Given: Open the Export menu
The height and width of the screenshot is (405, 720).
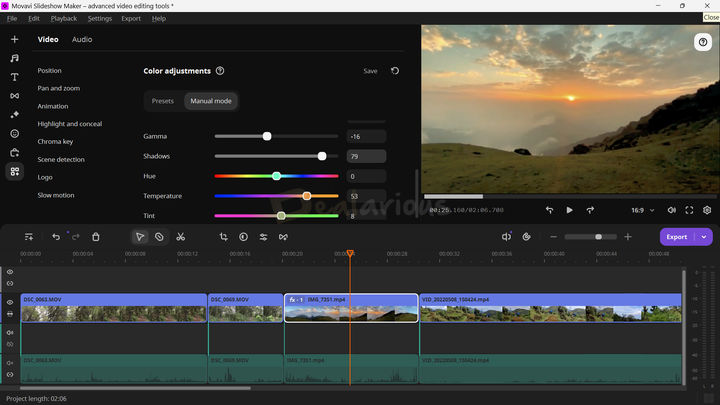Looking at the screenshot, I should (x=131, y=18).
